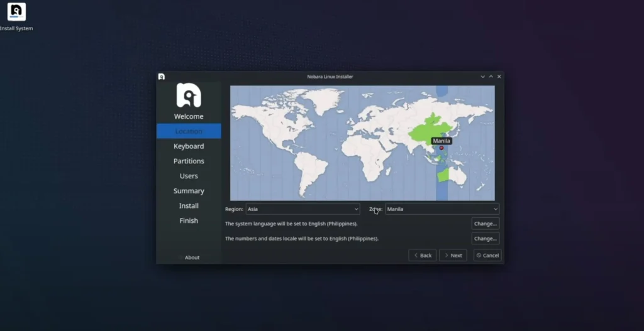Select the Keyboard step in the sidebar

click(189, 146)
